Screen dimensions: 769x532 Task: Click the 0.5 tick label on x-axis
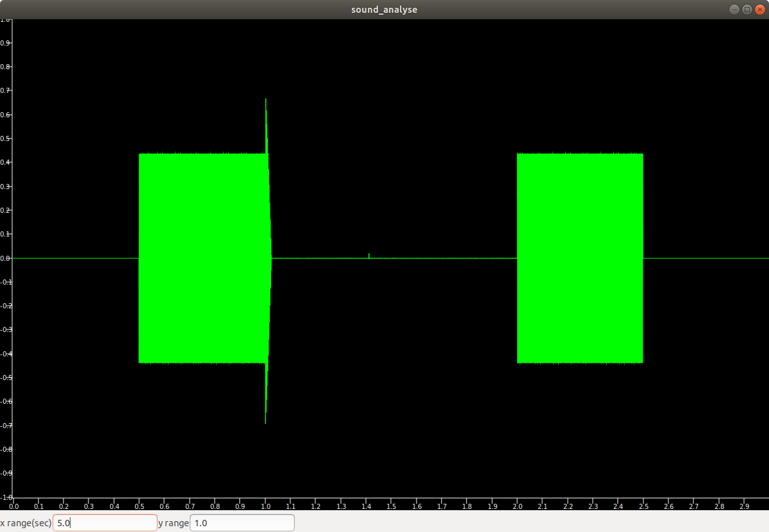(139, 506)
